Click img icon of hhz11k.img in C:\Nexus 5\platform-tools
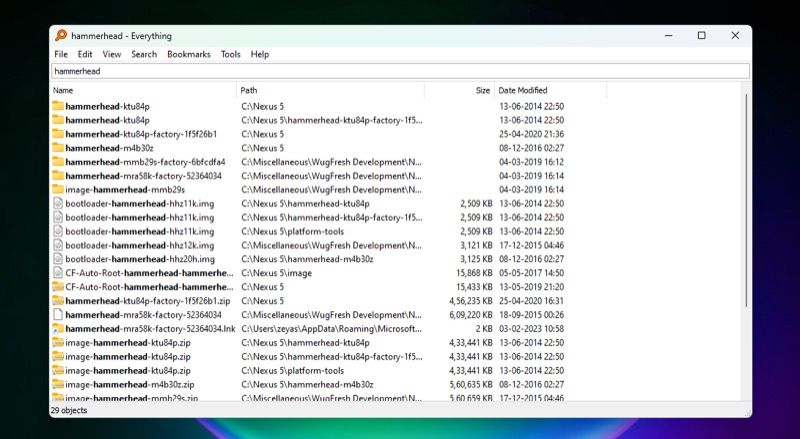 tap(58, 231)
